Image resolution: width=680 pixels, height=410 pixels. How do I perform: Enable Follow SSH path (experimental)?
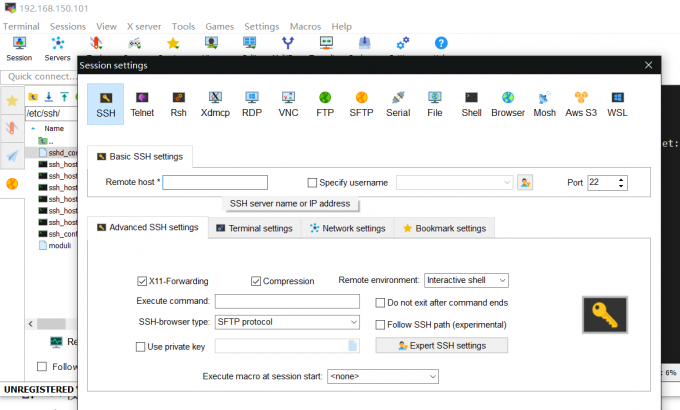coord(380,325)
